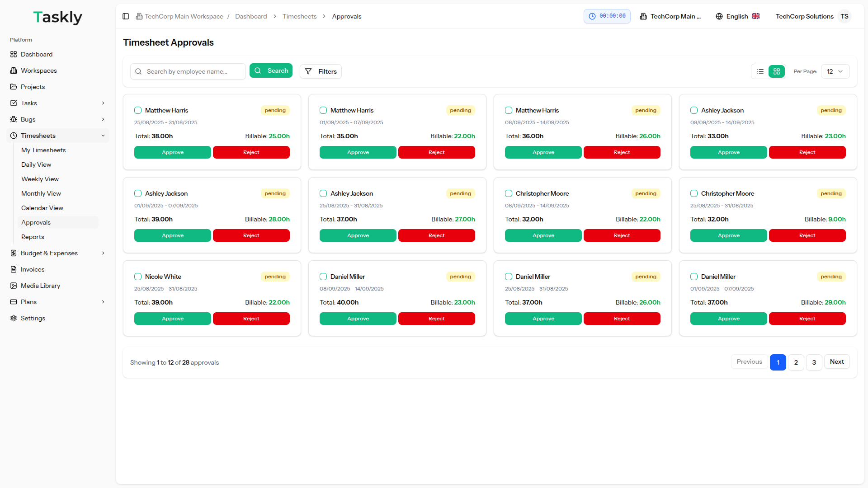
Task: Open Settings gear in sidebar
Action: click(14, 318)
